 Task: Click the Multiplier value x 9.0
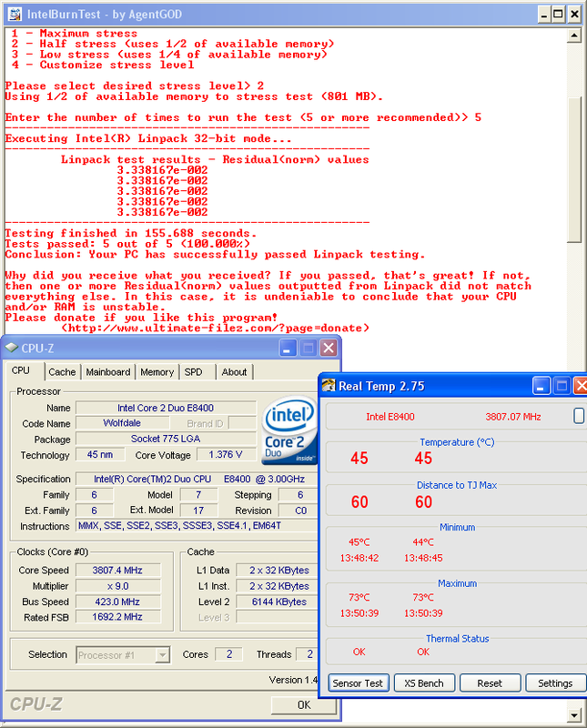coord(117,586)
